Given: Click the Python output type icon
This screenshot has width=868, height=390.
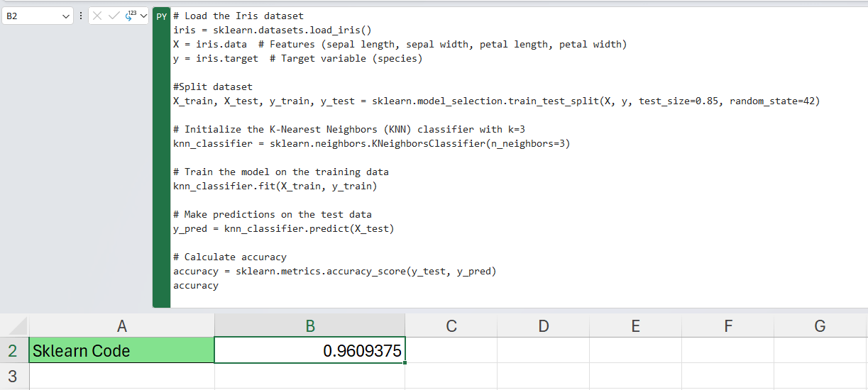Looking at the screenshot, I should click(131, 16).
